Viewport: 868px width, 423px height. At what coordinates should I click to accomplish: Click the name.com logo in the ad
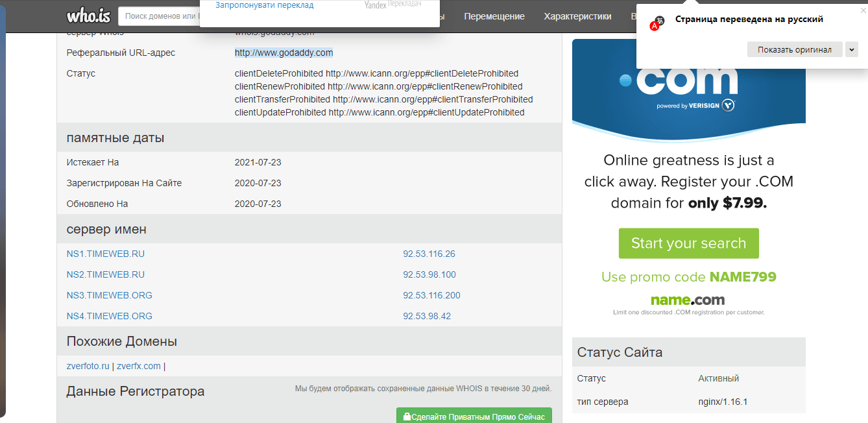(688, 300)
